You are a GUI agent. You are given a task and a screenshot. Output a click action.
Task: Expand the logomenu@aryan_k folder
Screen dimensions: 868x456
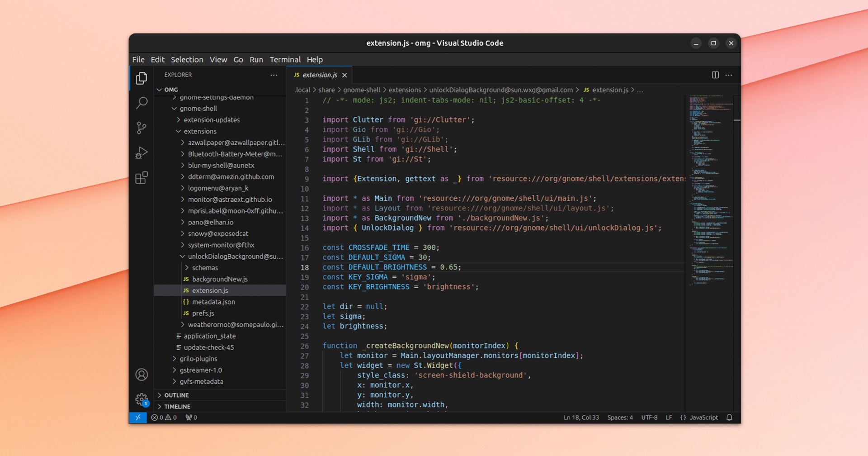pyautogui.click(x=220, y=188)
